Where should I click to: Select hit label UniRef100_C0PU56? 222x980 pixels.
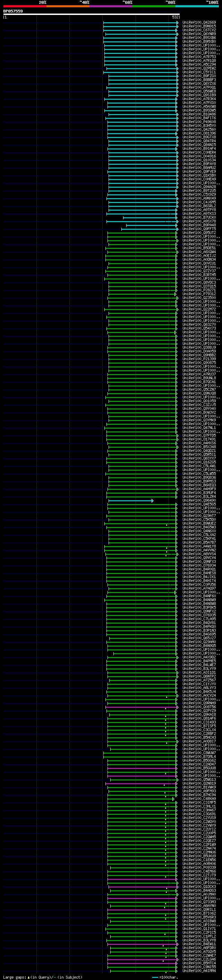coord(199,585)
